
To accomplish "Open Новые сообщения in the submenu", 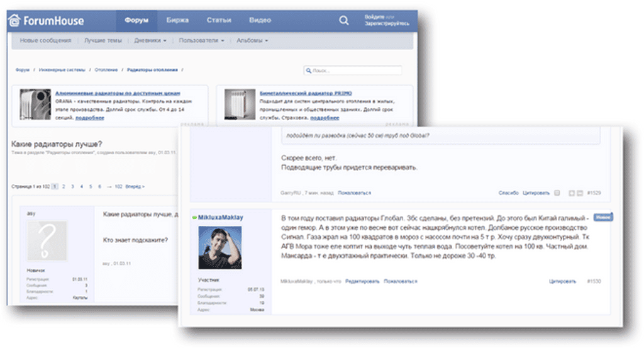I will point(45,41).
